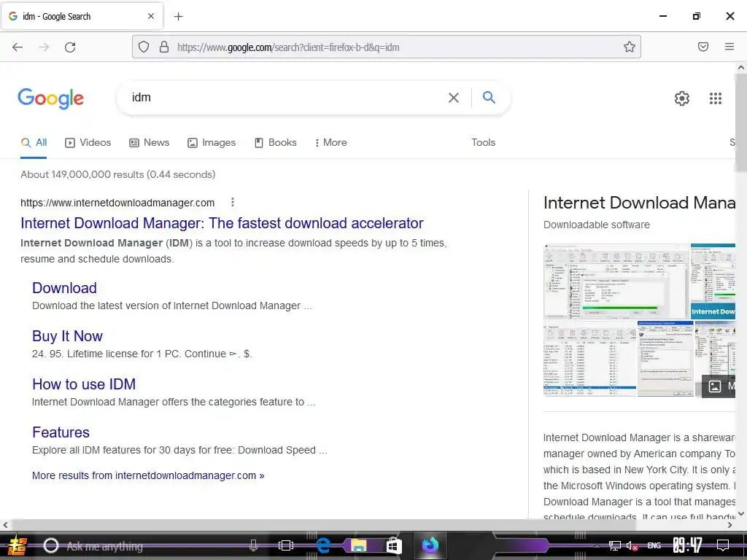Click the horizontal scrollbar right arrow
Viewport: 747px width, 560px height.
(x=729, y=525)
